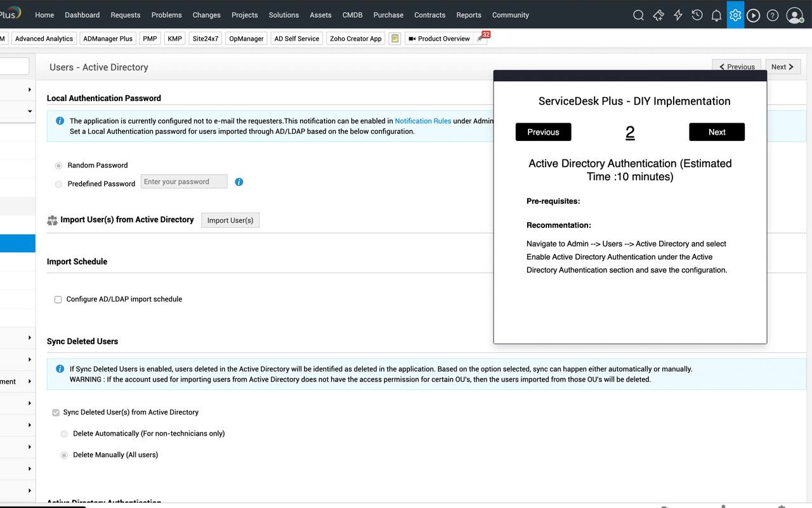Open the user profile avatar

[x=795, y=15]
